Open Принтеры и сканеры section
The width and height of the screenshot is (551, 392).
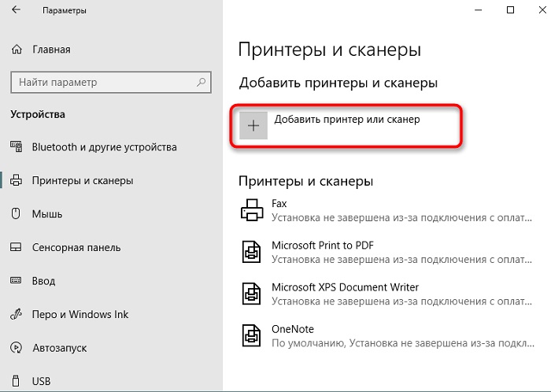click(82, 180)
